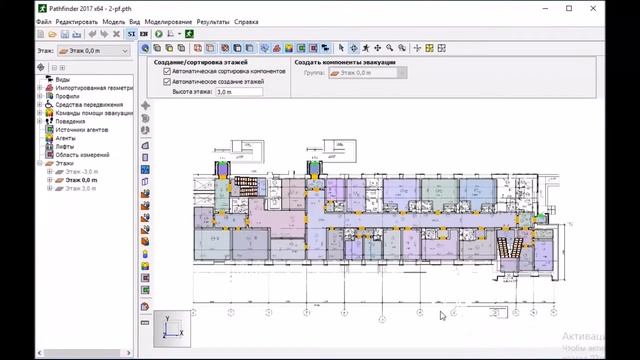Viewport: 640px width, 360px height.
Task: Select the door tool in left toolbar
Action: pyautogui.click(x=145, y=182)
